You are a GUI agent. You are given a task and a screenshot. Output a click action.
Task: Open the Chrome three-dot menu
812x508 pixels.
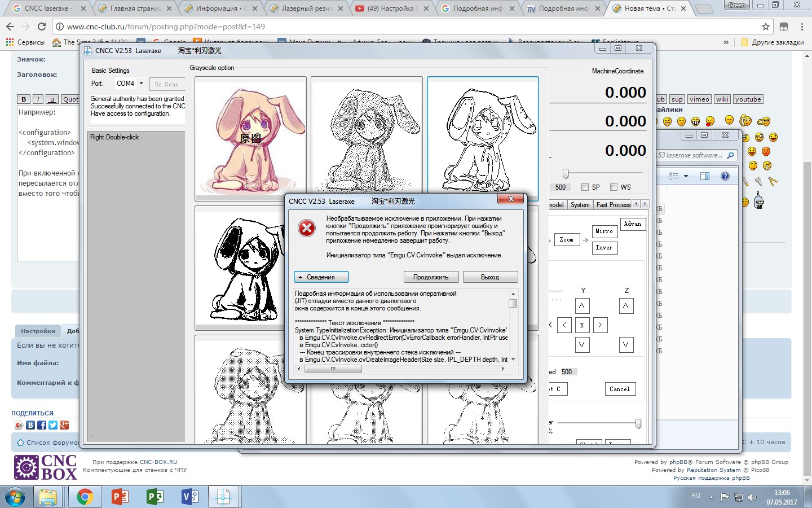(802, 27)
